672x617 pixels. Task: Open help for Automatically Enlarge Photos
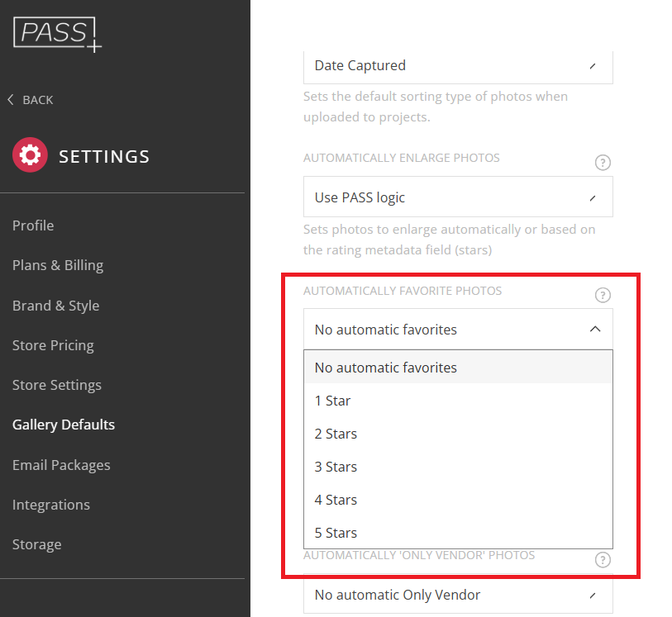tap(603, 163)
